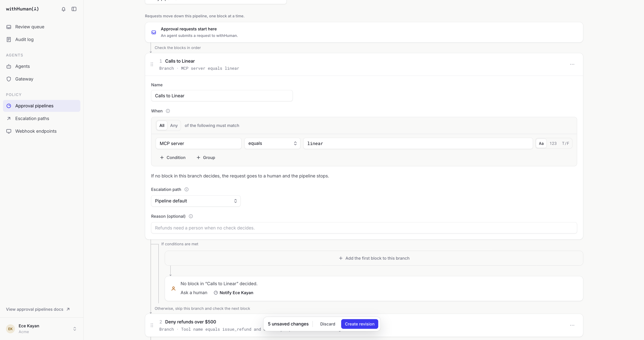The image size is (644, 340).
Task: Add the first block to this branch
Action: coord(374,258)
